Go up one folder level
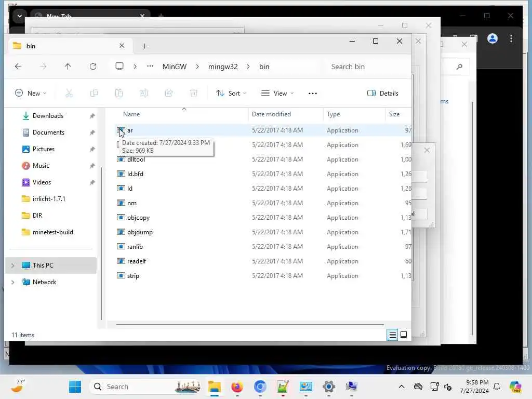 pos(68,66)
